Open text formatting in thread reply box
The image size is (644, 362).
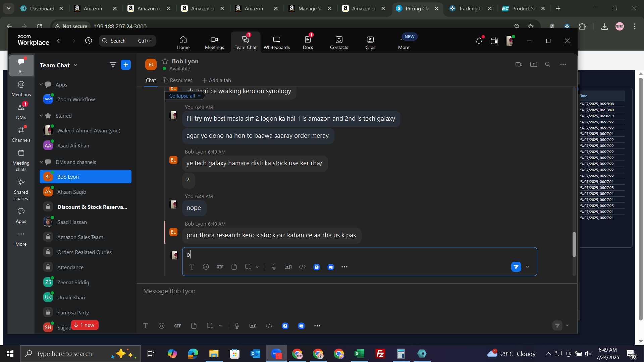pos(192,267)
